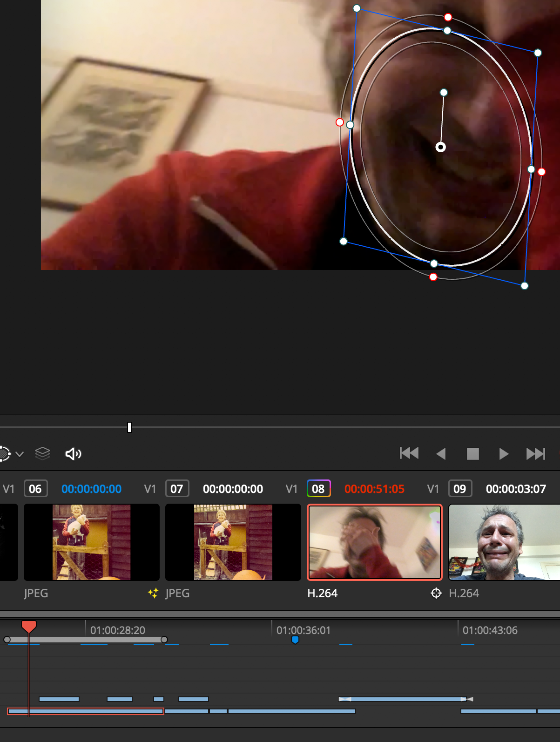Click the sparkle effects icon on clip 06
Image resolution: width=560 pixels, height=742 pixels.
click(x=153, y=593)
